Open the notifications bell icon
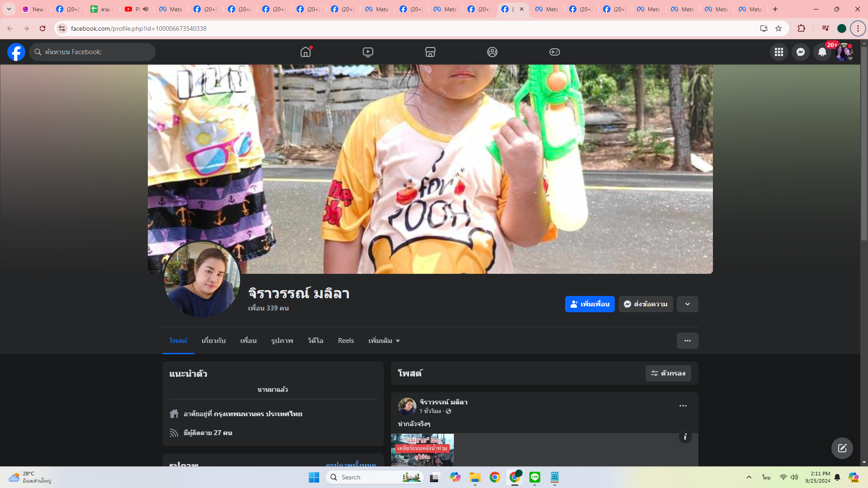Viewport: 868px width, 488px height. [x=822, y=52]
